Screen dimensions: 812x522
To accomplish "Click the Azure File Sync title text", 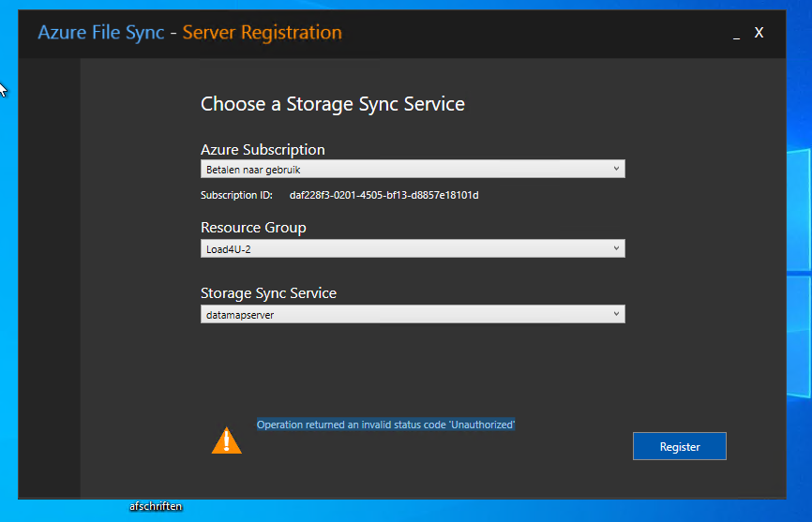I will tap(101, 33).
